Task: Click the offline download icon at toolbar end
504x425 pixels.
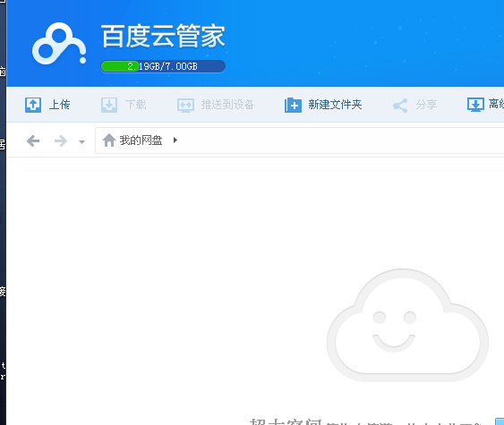Action: (x=475, y=105)
